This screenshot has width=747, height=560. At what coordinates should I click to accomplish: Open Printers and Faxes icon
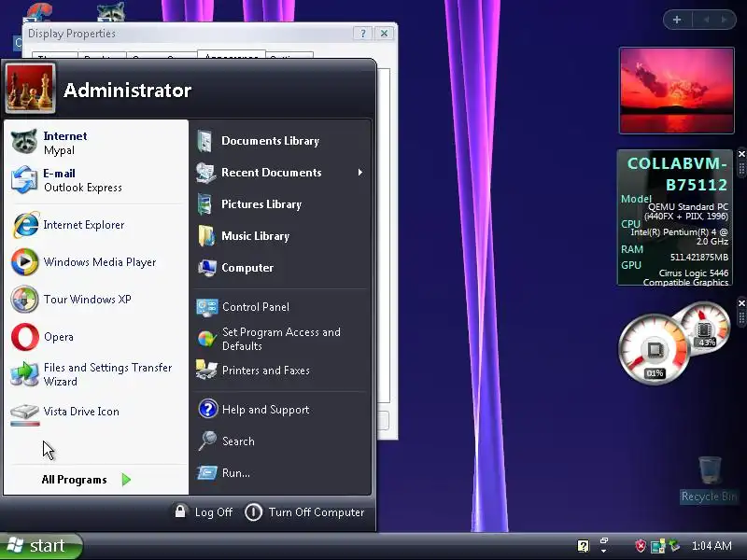point(206,370)
